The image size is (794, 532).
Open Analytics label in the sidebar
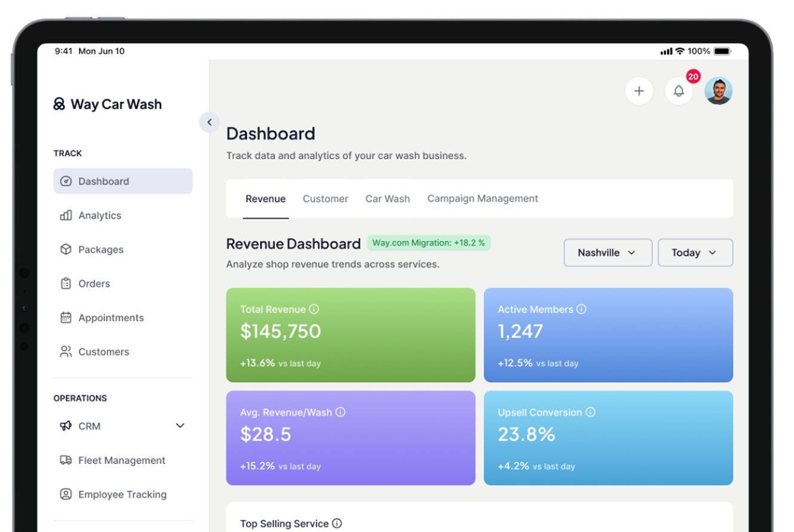[x=100, y=216]
